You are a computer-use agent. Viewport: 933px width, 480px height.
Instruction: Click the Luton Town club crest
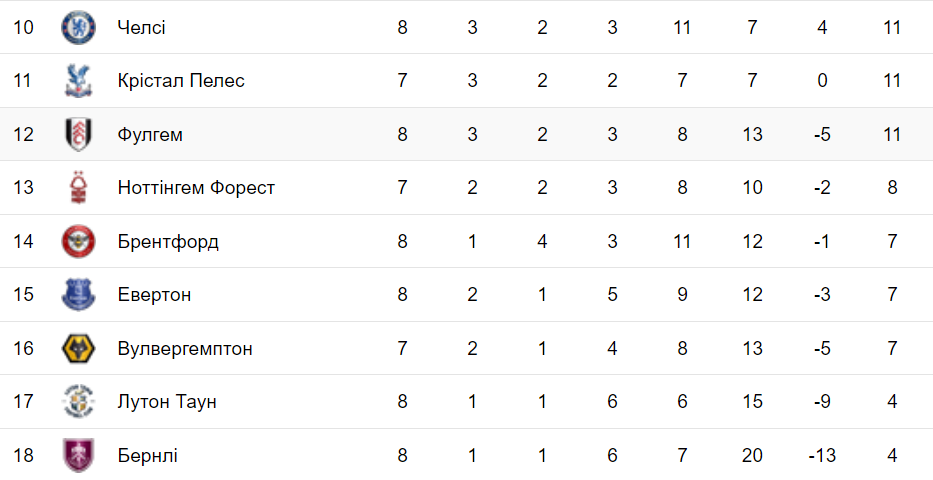click(x=77, y=402)
